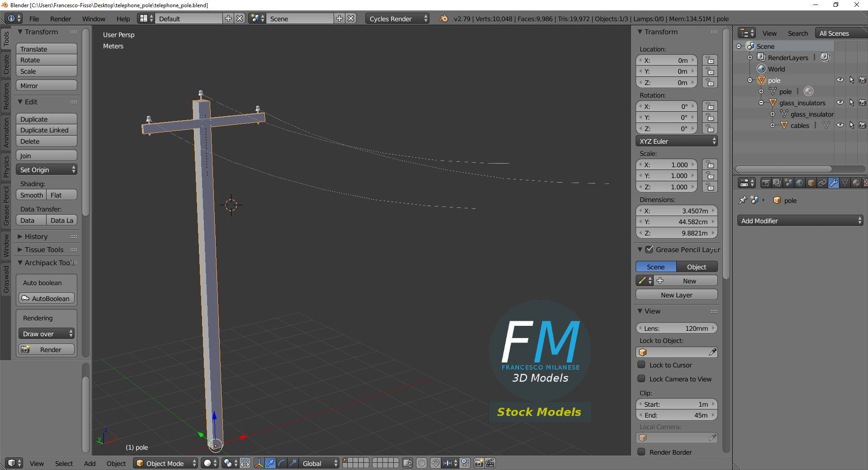The height and width of the screenshot is (470, 868).
Task: Select the translate manipulator arrow icon
Action: coord(270,463)
